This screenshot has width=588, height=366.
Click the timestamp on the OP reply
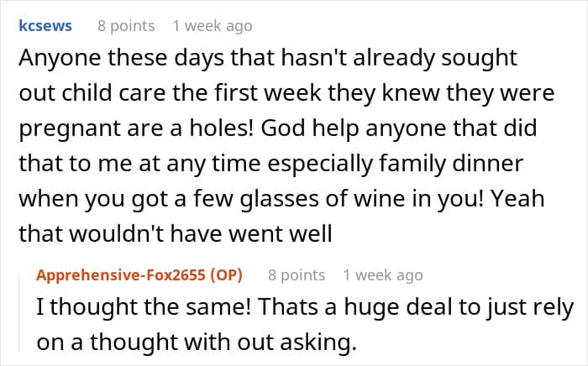[383, 274]
